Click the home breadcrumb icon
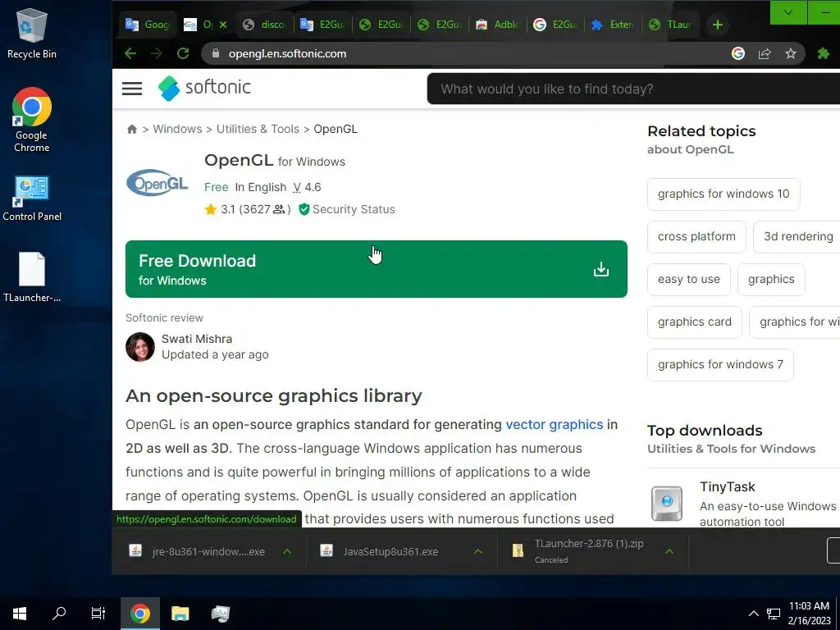 click(132, 129)
